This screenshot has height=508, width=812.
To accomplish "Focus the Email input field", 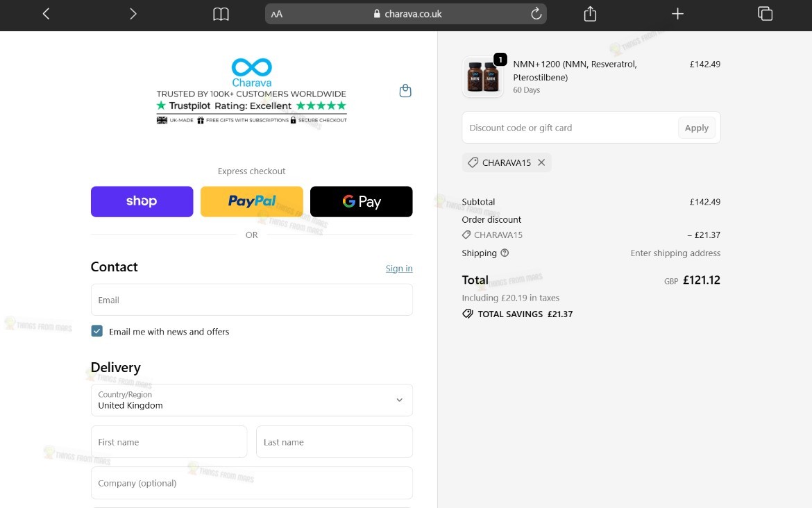I will pos(252,300).
